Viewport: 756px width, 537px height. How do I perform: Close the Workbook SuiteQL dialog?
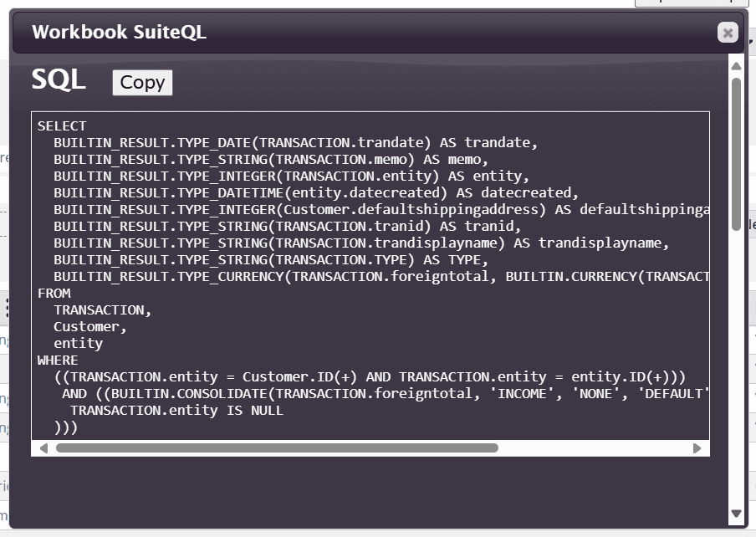728,33
